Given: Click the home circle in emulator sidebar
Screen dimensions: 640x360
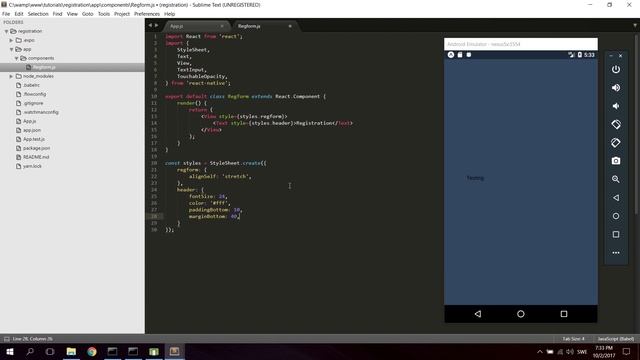Looking at the screenshot, I should pos(616,216).
